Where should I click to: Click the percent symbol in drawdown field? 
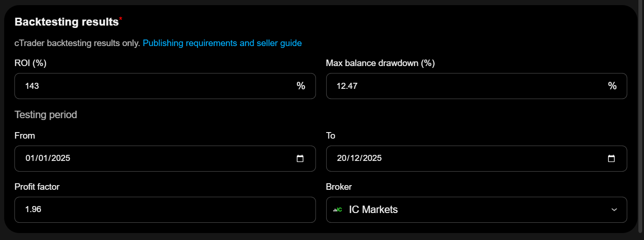click(612, 86)
